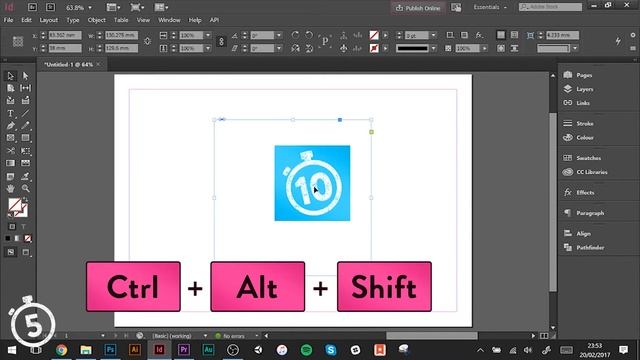
Task: Select the Free Transform tool
Action: [x=25, y=151]
